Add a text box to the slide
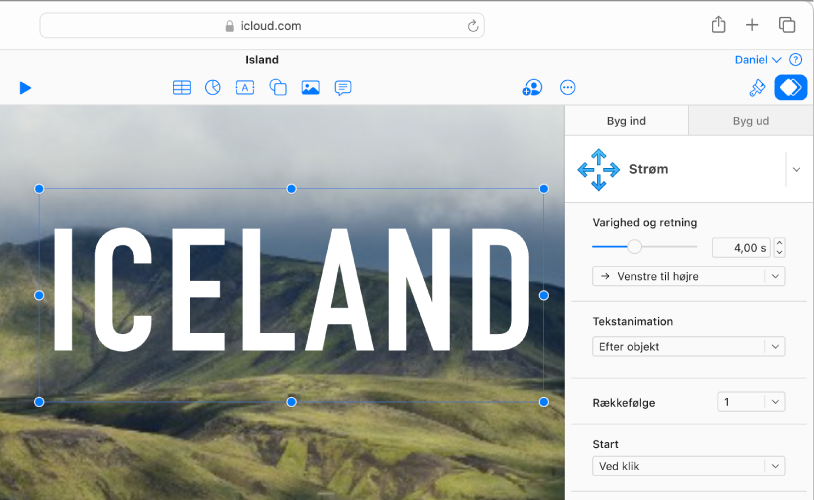 point(245,88)
